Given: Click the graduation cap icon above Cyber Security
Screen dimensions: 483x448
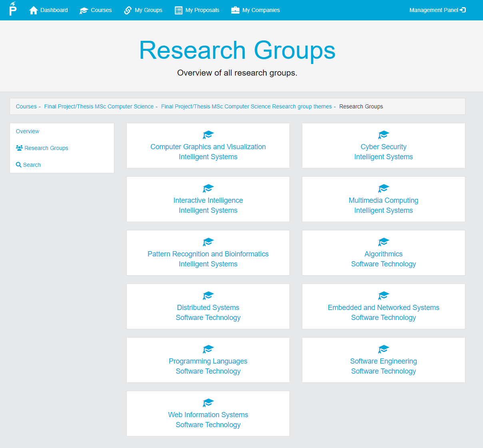Looking at the screenshot, I should pos(383,135).
